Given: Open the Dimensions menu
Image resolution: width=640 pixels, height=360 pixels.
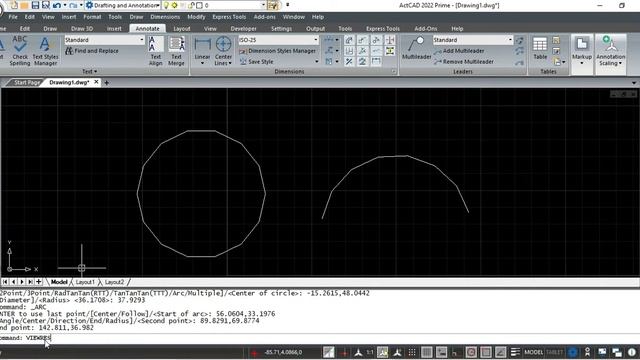Looking at the screenshot, I should 165,17.
